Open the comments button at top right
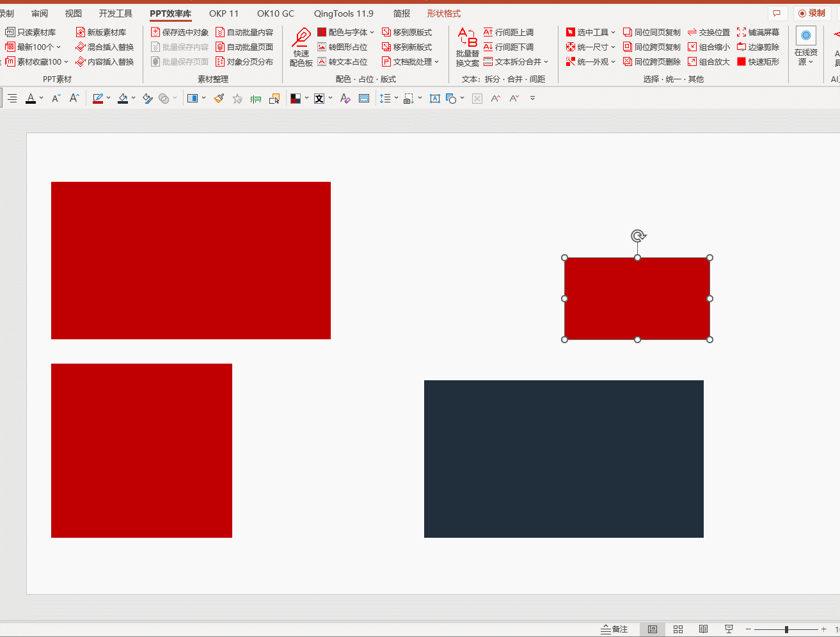The height and width of the screenshot is (637, 840). [x=777, y=13]
